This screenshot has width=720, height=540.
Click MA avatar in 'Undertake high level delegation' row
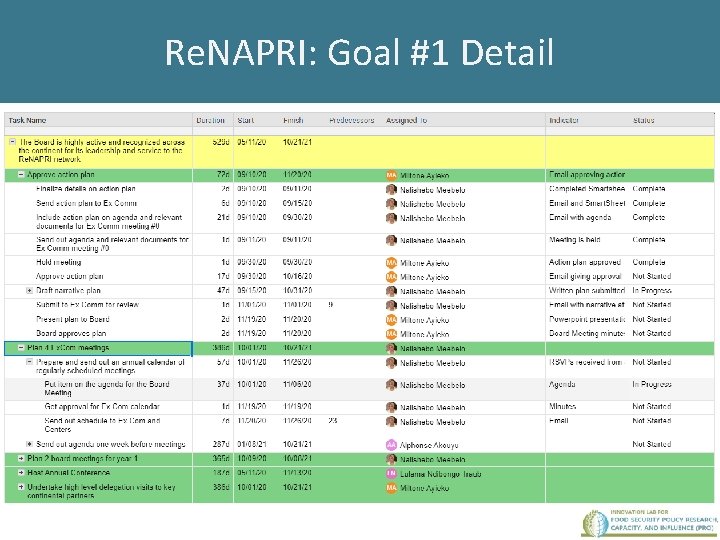click(391, 488)
